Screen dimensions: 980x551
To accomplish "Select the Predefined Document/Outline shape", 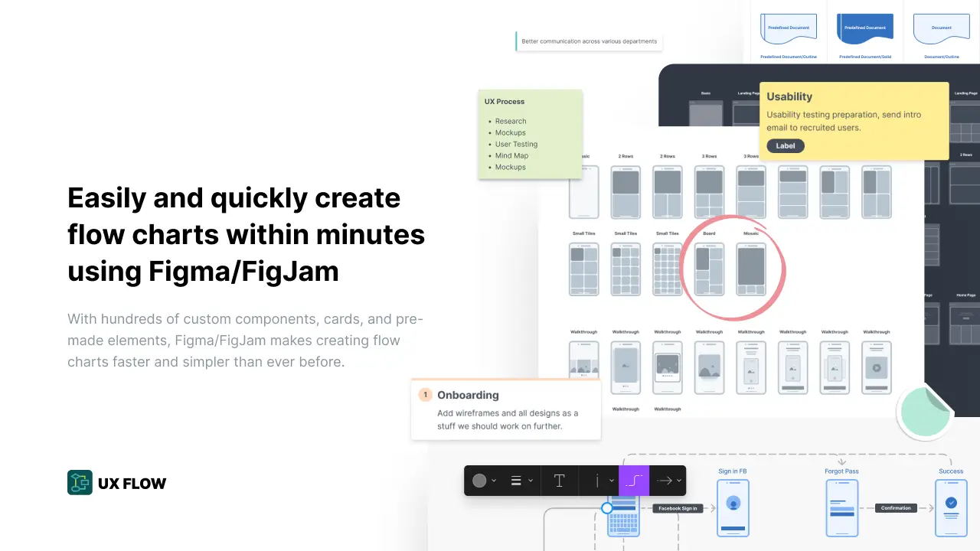I will point(789,29).
